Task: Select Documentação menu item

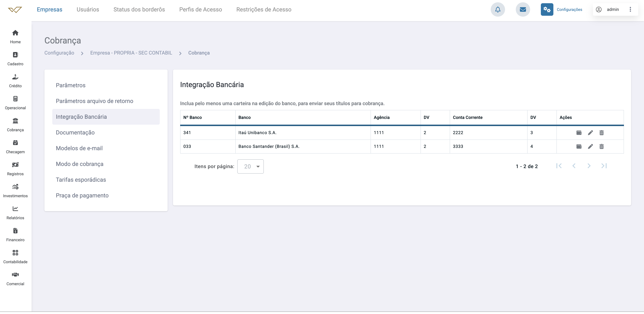Action: tap(106, 133)
